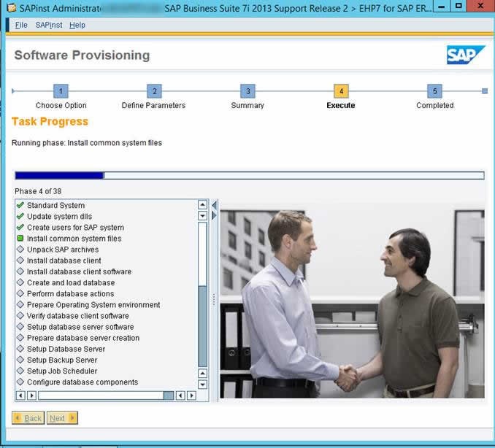Click step 2 Define Parameters marker
The width and height of the screenshot is (495, 448).
[x=154, y=91]
